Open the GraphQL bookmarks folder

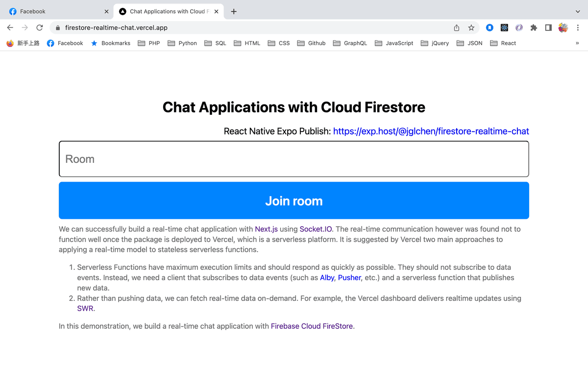click(350, 43)
